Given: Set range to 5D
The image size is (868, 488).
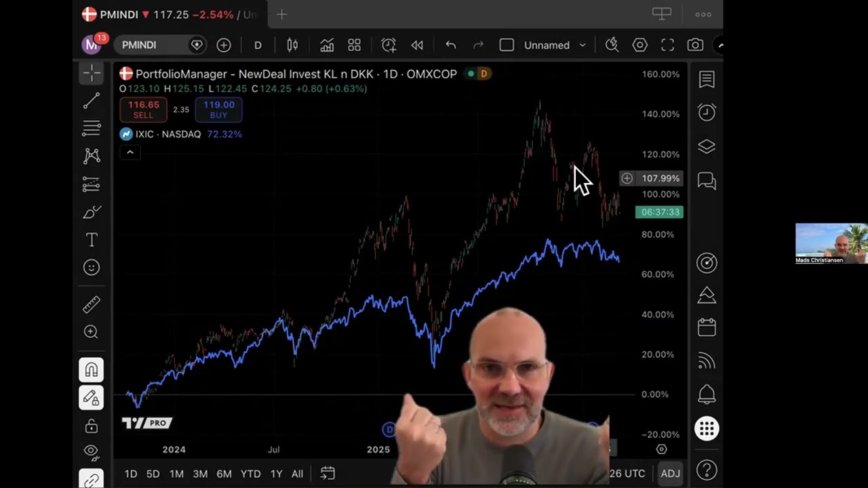Looking at the screenshot, I should pos(153,474).
